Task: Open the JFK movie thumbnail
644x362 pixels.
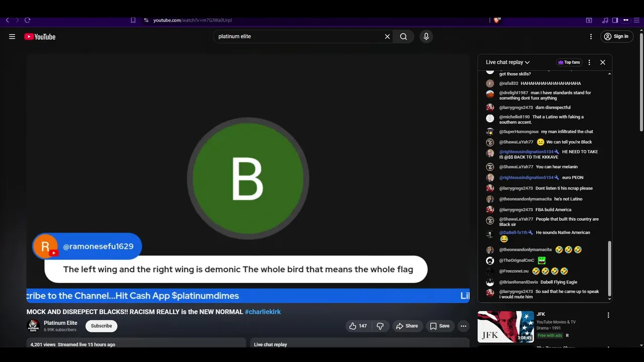Action: coord(506,327)
